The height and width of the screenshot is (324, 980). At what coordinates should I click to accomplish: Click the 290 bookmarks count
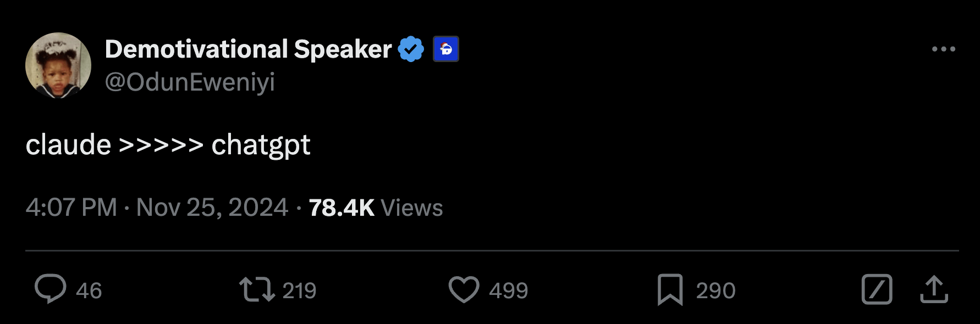point(715,291)
